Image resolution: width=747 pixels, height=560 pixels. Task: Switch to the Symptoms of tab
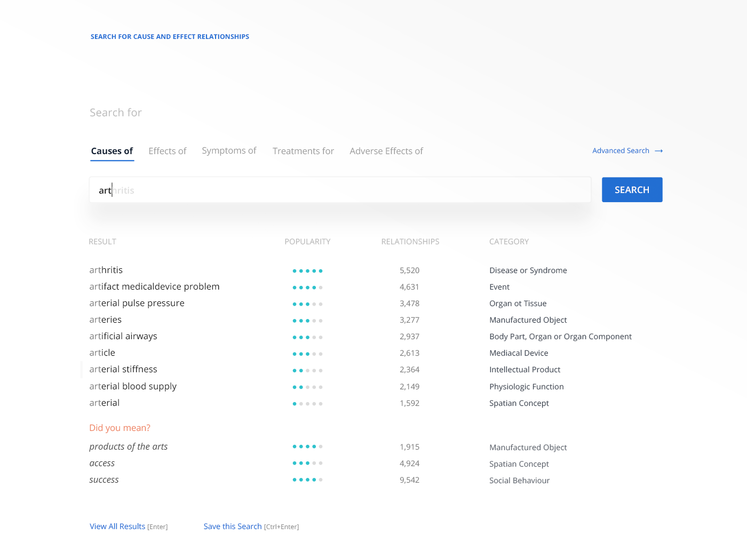click(229, 151)
